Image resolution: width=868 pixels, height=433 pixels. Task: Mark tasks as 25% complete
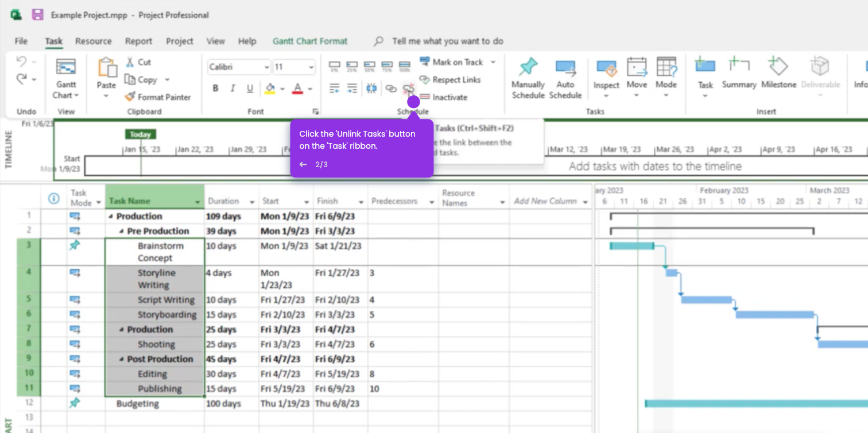[352, 66]
